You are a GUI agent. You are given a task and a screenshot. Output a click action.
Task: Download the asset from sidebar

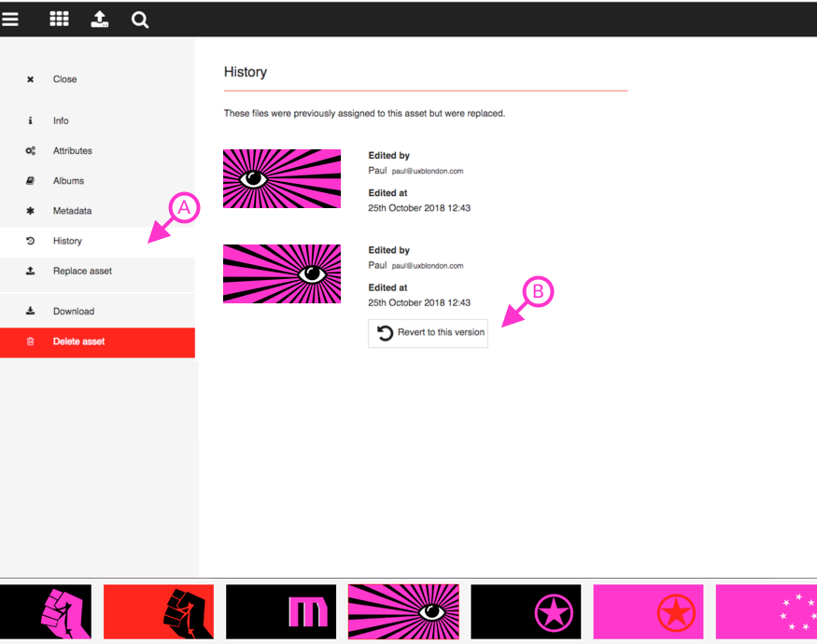[73, 312]
